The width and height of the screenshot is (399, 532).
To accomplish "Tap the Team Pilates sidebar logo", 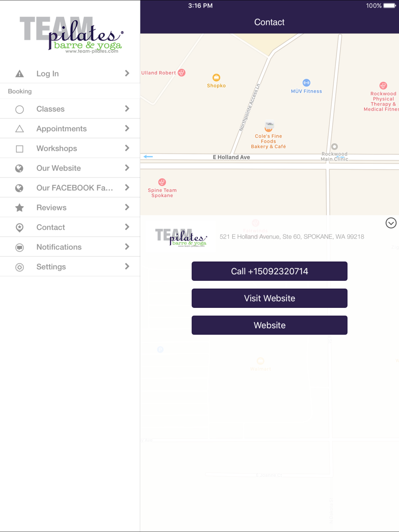I will (71, 35).
